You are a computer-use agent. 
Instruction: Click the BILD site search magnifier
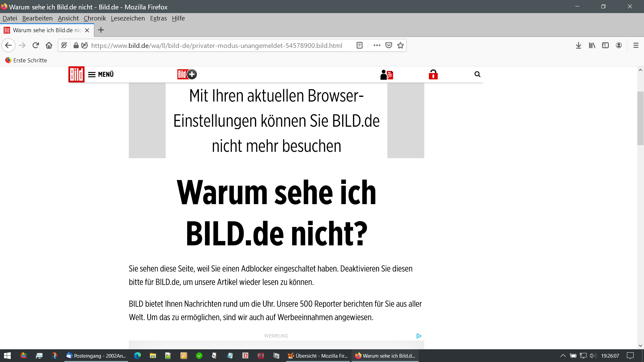click(477, 74)
